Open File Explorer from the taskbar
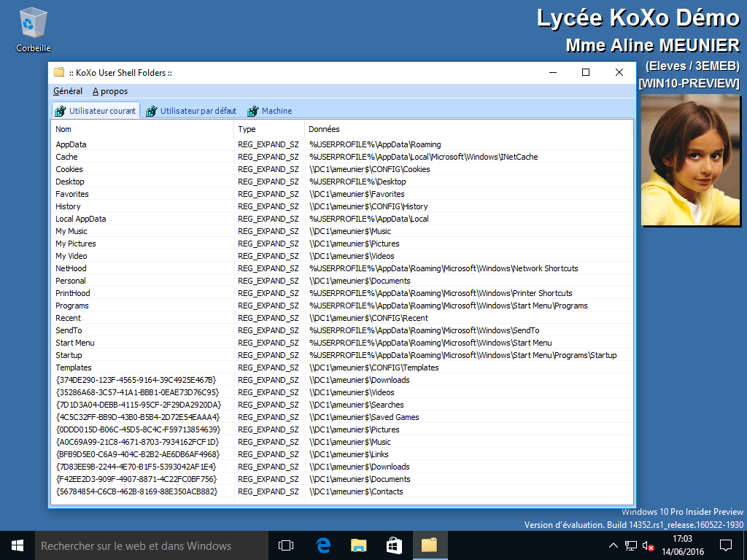Viewport: 747px width, 560px height. (358, 545)
